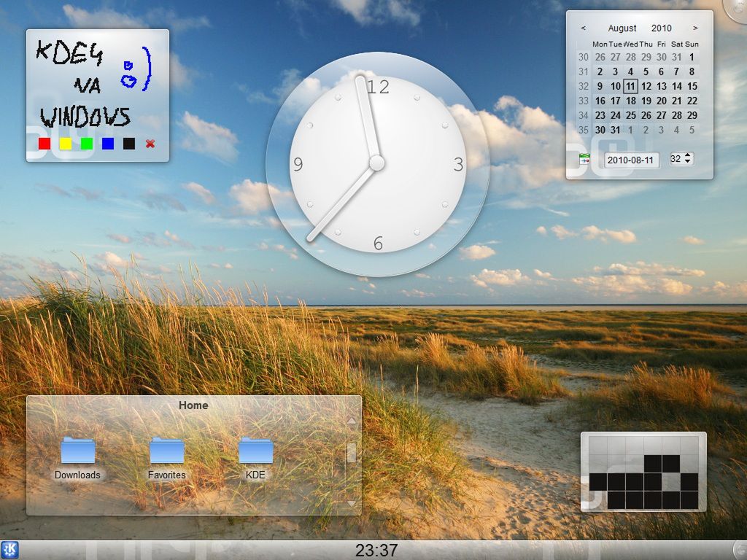Click the Home folder view title
The image size is (747, 560).
[193, 405]
